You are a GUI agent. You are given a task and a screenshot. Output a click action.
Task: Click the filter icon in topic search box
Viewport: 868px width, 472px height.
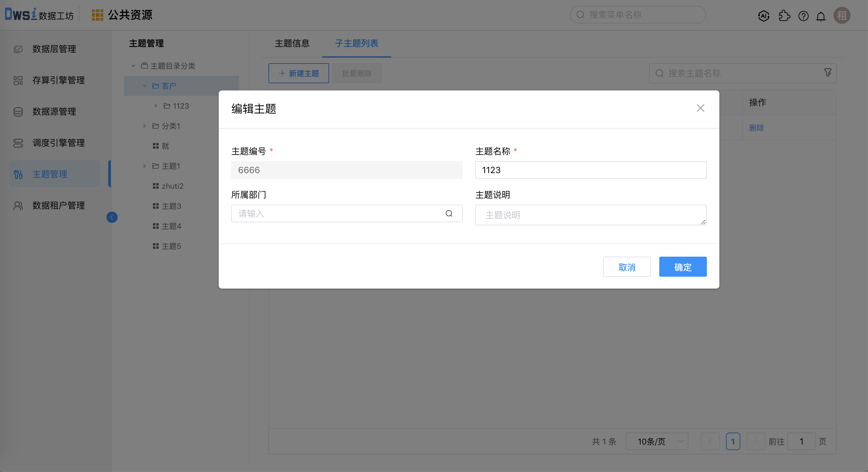828,73
